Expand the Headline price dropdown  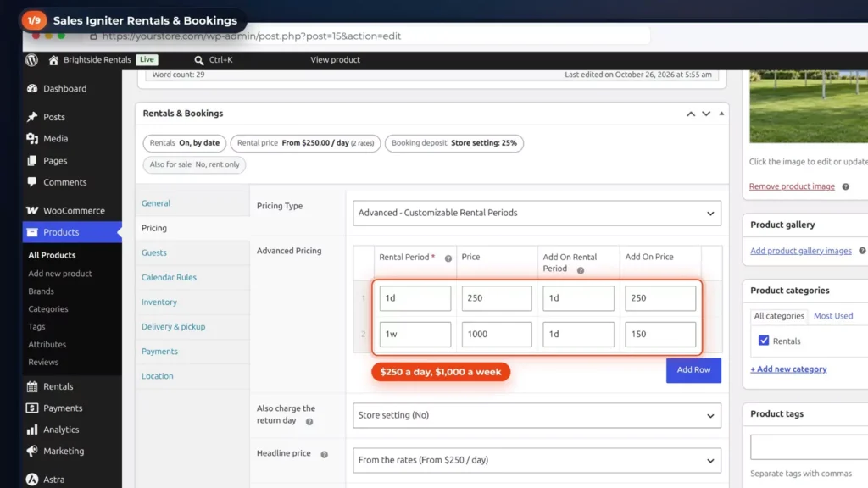537,460
